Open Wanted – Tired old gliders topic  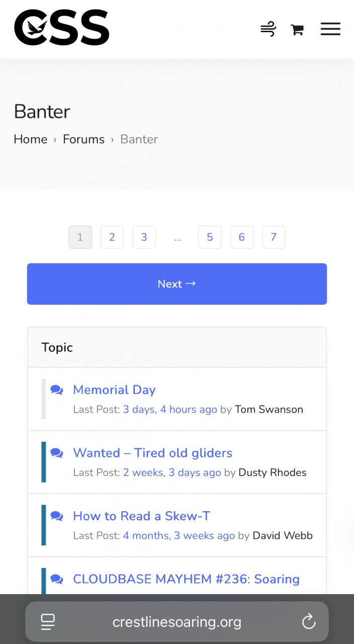(153, 453)
